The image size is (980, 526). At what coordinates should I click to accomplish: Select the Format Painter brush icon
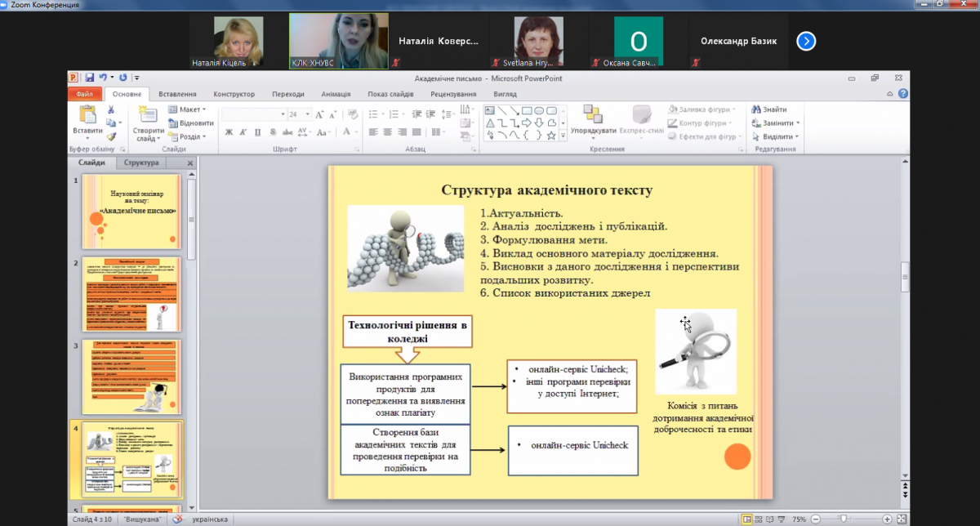tap(112, 136)
